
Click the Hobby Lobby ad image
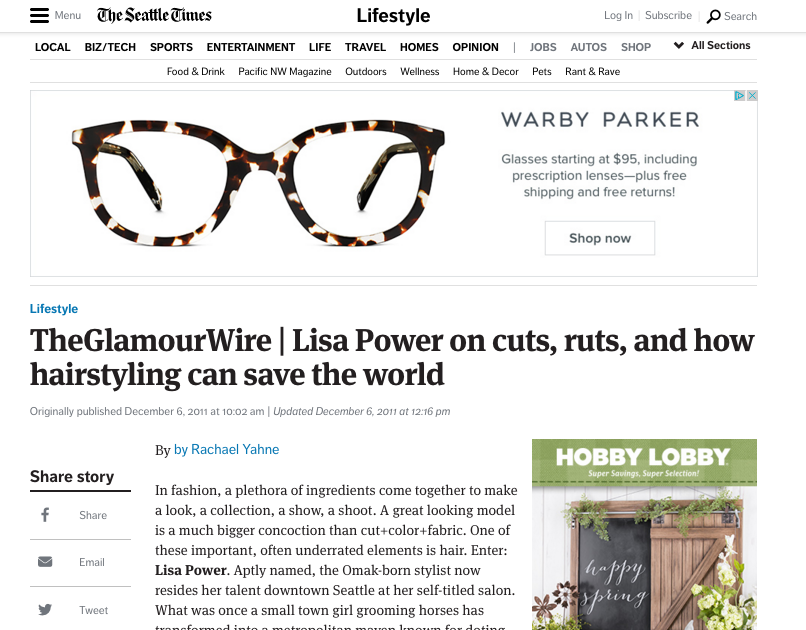(x=644, y=534)
